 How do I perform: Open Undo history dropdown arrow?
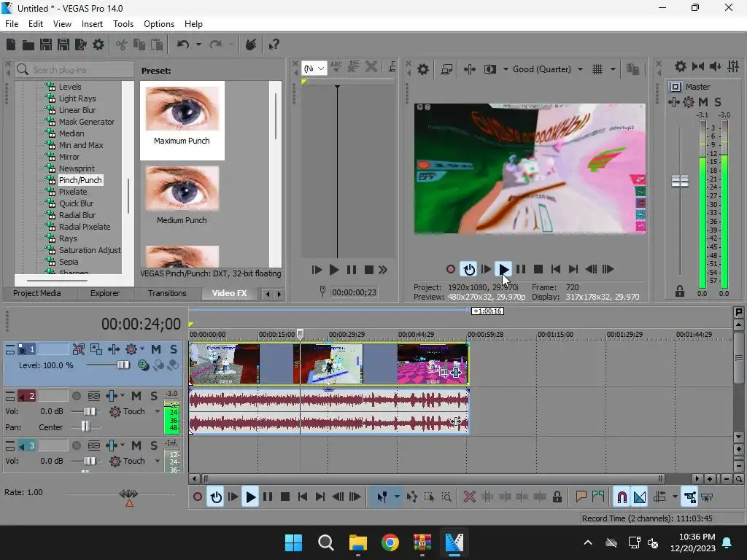pos(198,44)
